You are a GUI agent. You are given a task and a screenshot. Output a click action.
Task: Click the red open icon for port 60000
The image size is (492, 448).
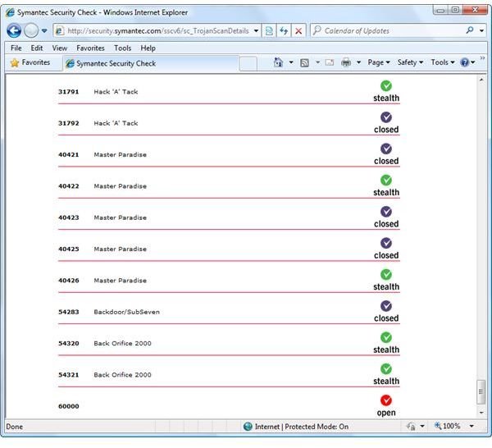pos(386,400)
